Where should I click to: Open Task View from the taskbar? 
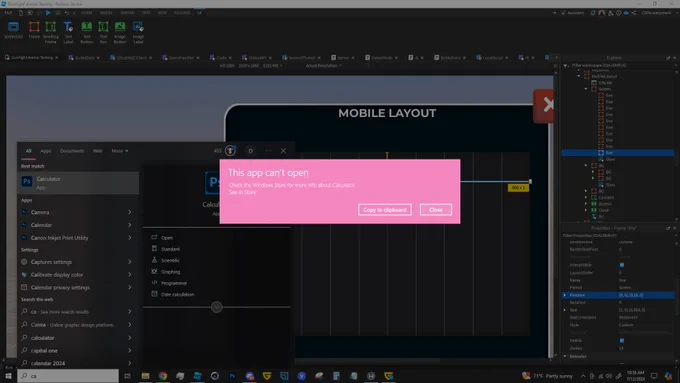pyautogui.click(x=128, y=376)
